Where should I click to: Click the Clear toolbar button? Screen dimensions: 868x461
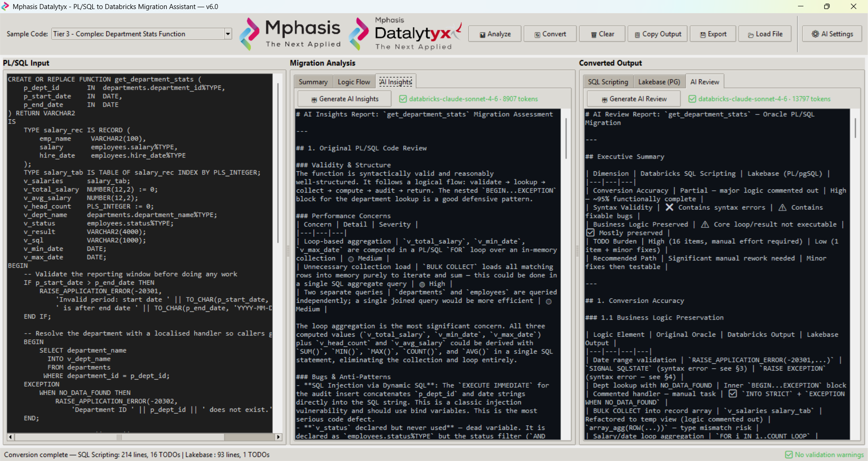(603, 34)
